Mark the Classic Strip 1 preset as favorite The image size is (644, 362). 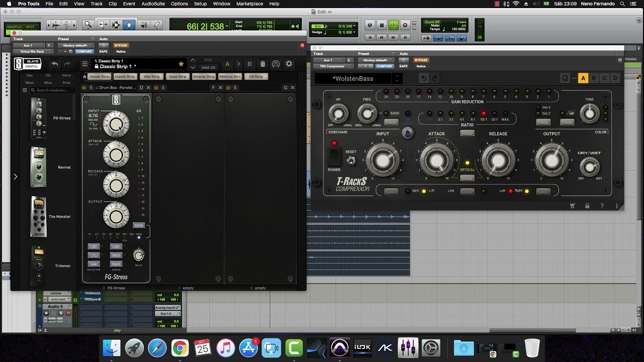[x=181, y=64]
